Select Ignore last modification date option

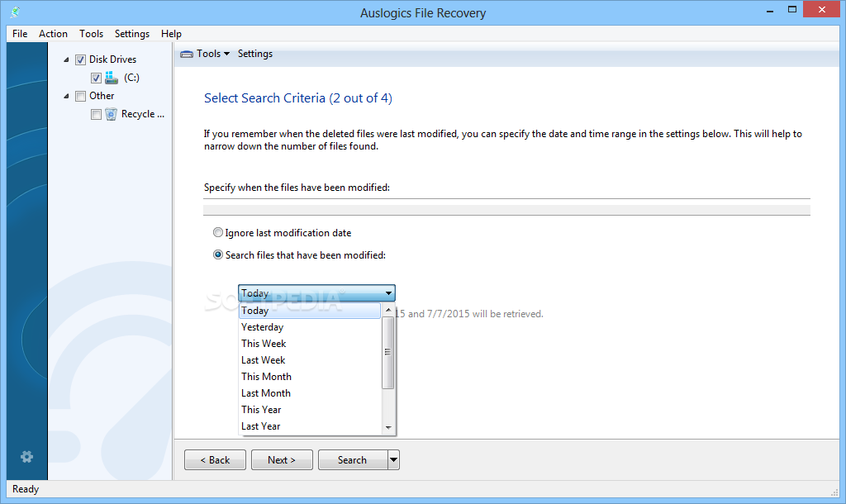pos(218,232)
